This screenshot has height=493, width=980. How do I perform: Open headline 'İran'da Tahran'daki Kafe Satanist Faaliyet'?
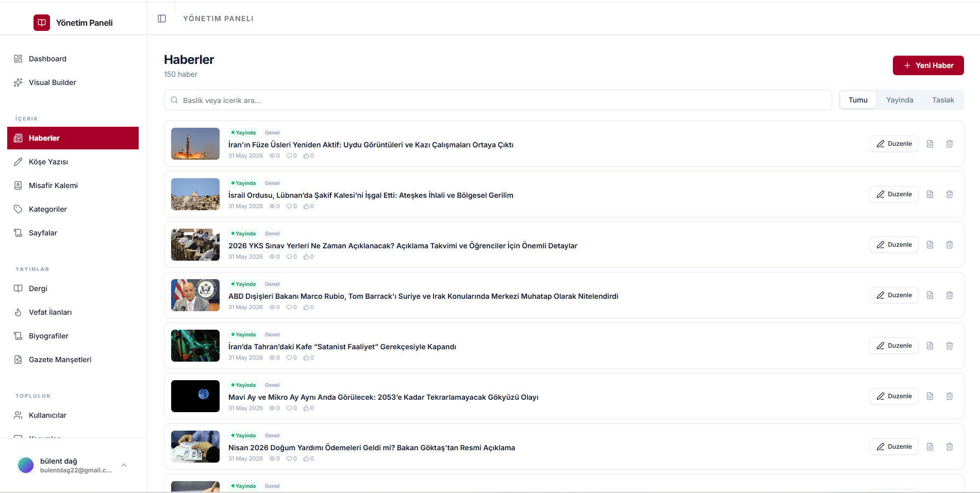(x=342, y=347)
